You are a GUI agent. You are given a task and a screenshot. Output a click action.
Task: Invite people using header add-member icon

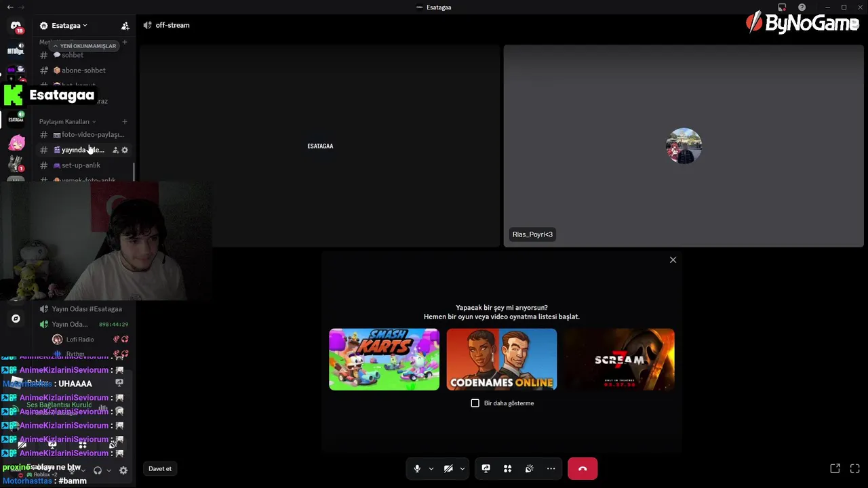click(x=125, y=26)
